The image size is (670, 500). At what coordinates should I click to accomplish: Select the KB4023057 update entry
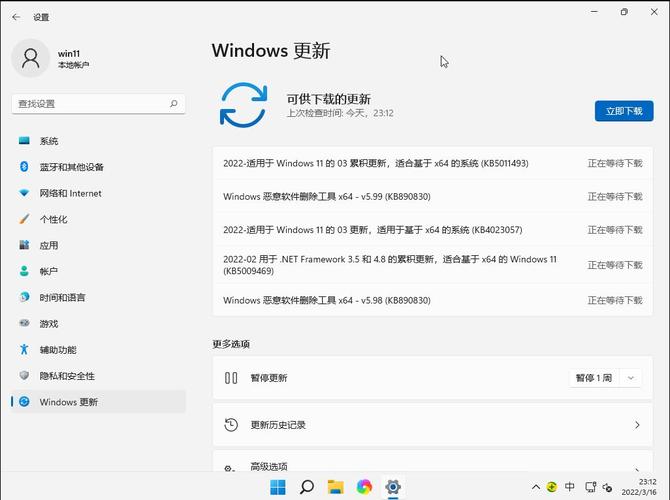click(432, 230)
